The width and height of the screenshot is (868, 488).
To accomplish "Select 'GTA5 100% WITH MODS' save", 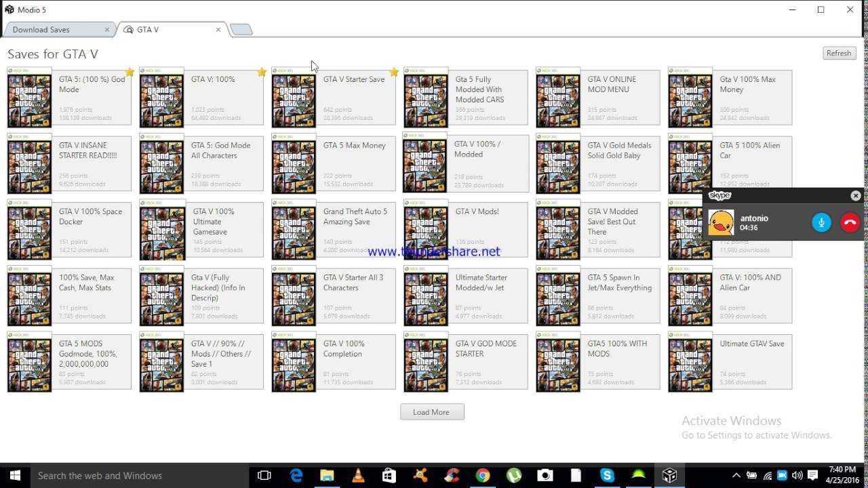I will point(598,362).
